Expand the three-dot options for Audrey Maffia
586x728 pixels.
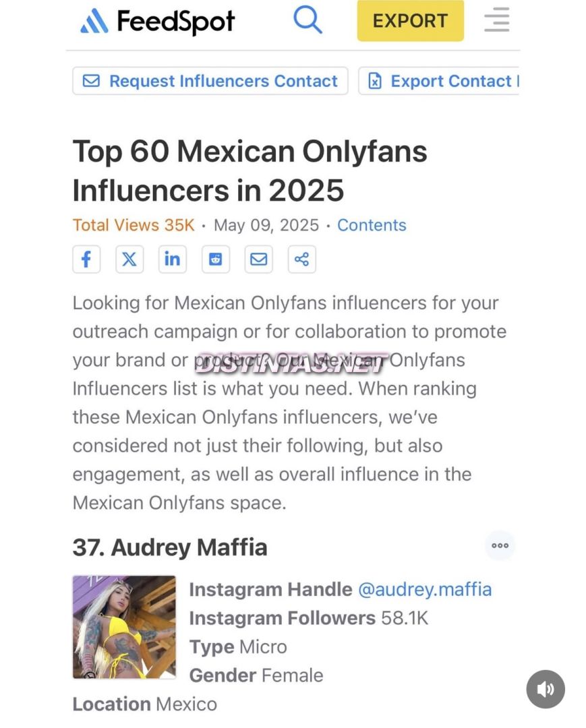[x=500, y=545]
